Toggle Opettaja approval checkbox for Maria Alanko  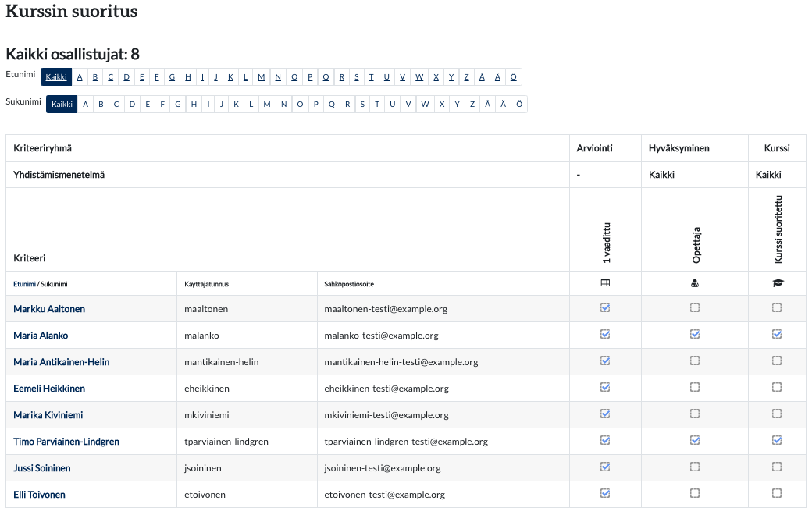click(695, 335)
